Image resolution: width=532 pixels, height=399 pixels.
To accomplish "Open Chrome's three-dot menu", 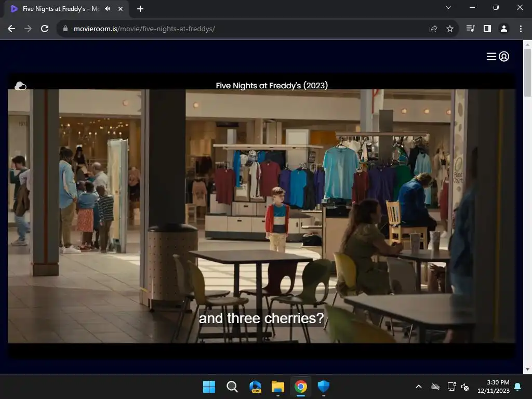I will tap(521, 29).
